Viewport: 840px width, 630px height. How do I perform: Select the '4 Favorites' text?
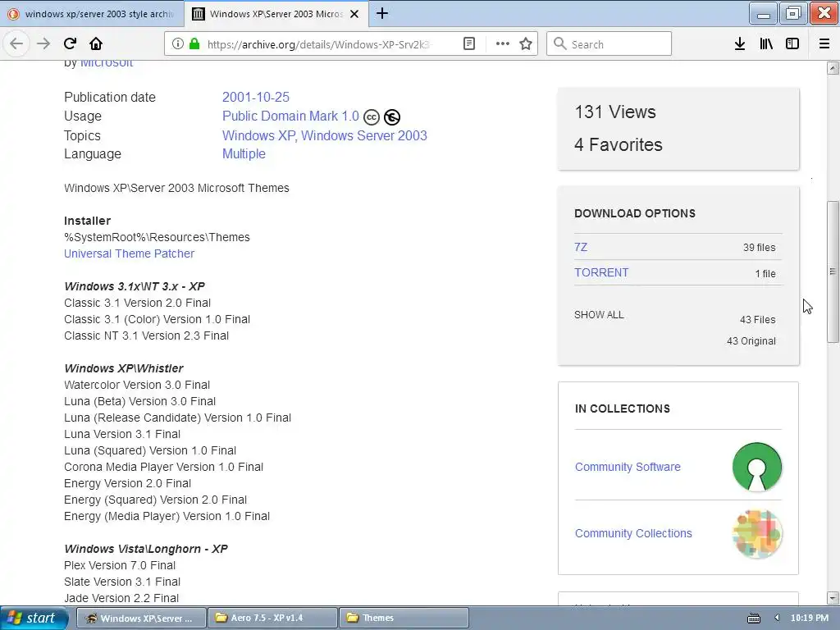coord(619,144)
